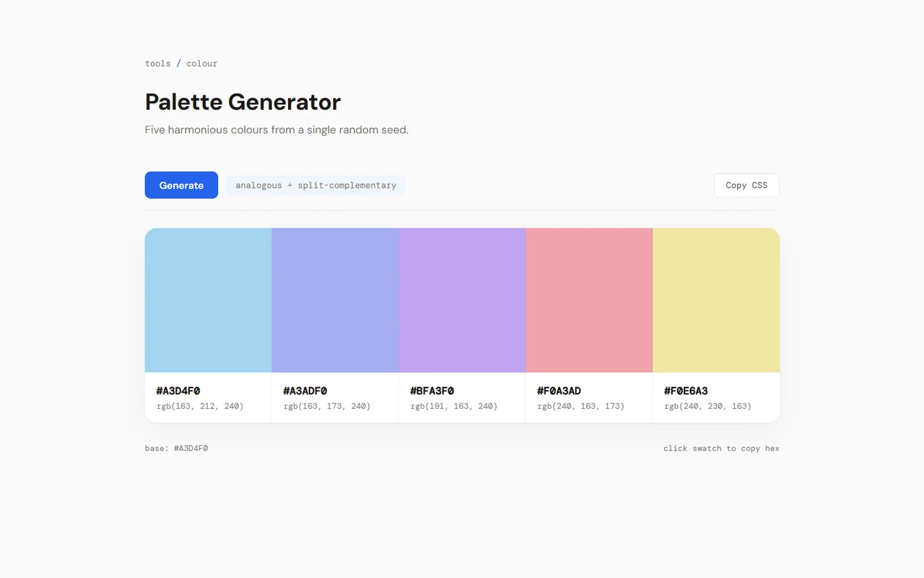
Task: Copy the palette with Copy CSS button
Action: point(746,185)
